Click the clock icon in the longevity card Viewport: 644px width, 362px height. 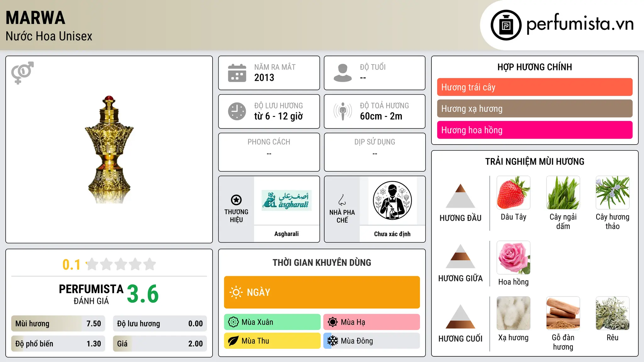click(237, 111)
